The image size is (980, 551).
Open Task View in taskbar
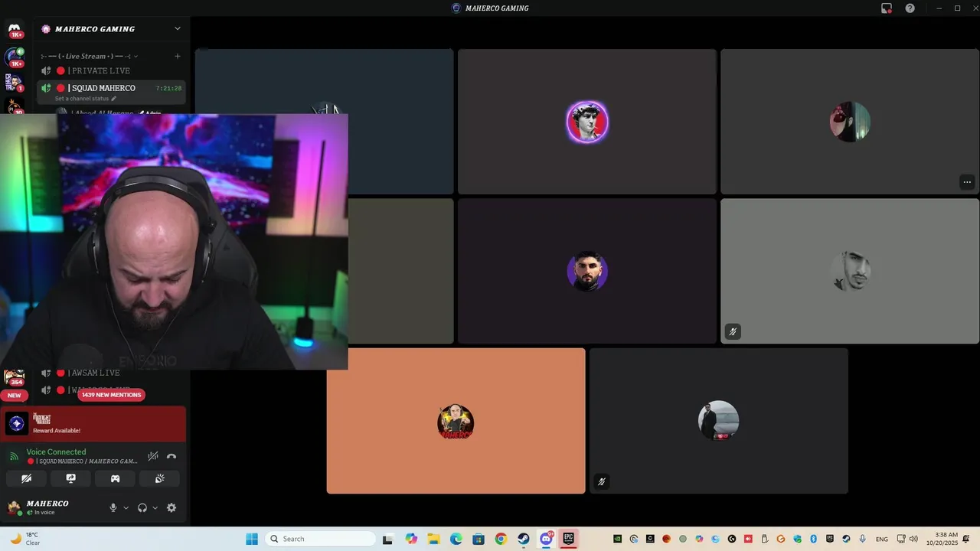(x=387, y=539)
